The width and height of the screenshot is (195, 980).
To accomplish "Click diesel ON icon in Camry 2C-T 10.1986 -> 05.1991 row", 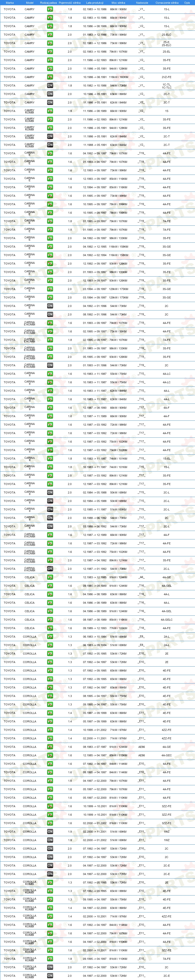I will pyautogui.click(x=50, y=94).
